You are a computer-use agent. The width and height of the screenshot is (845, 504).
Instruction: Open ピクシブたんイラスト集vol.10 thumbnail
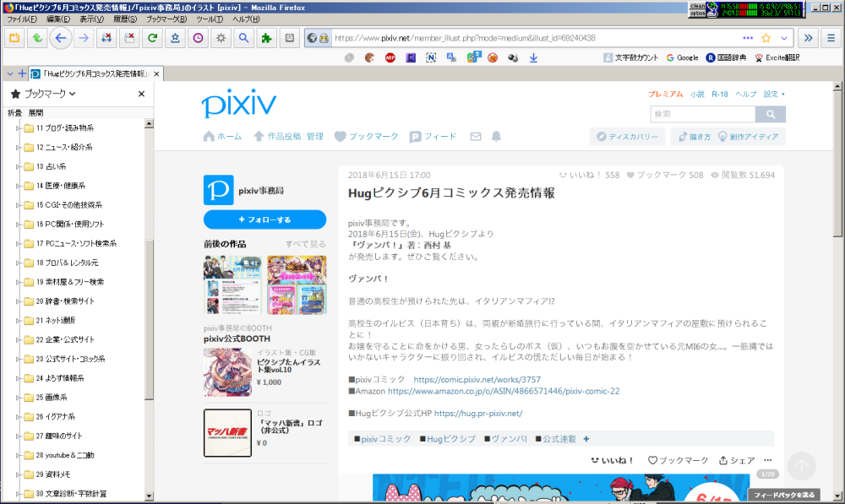pos(227,372)
